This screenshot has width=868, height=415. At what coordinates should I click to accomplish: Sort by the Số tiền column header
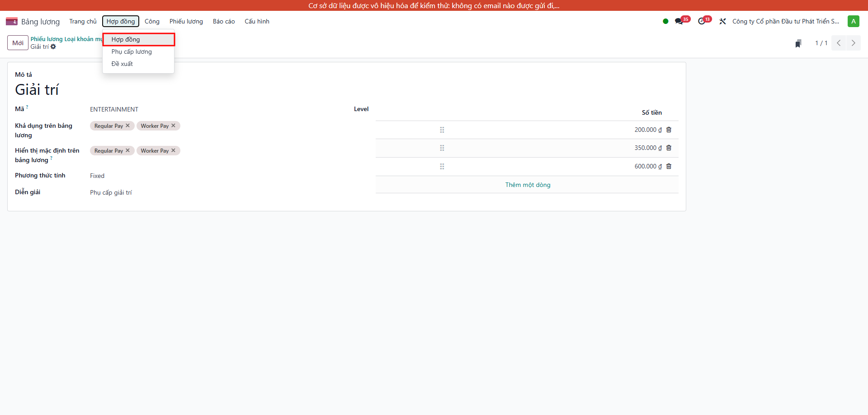click(x=651, y=112)
